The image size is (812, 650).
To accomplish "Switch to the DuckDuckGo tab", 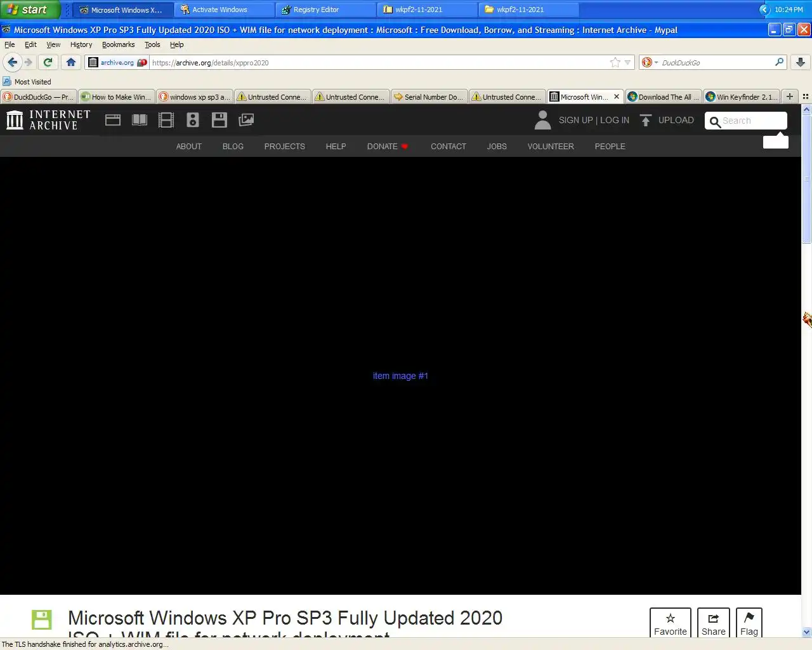I will click(x=39, y=96).
